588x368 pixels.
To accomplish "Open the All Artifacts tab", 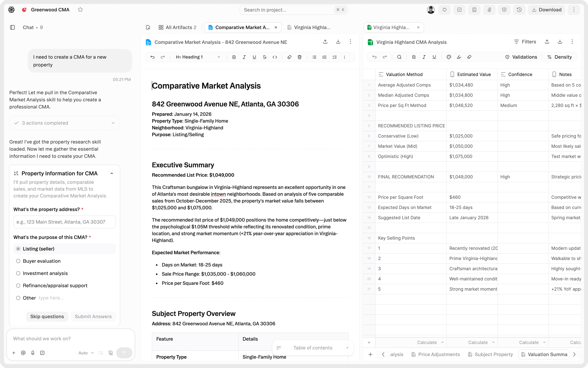I will coord(177,28).
